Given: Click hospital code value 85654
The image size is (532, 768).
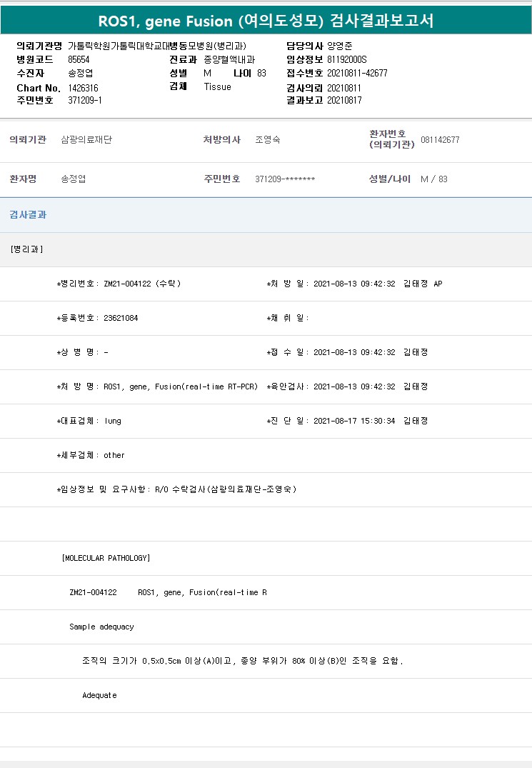Looking at the screenshot, I should [x=79, y=59].
